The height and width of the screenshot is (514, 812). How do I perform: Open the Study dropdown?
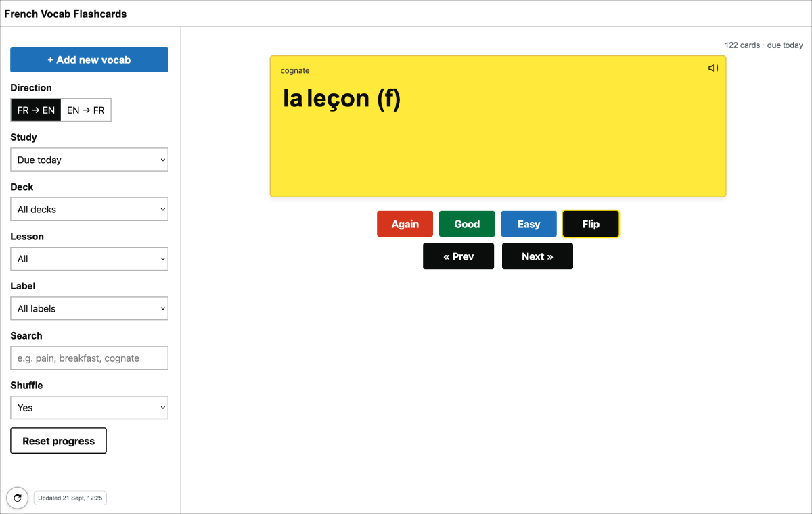pos(89,160)
